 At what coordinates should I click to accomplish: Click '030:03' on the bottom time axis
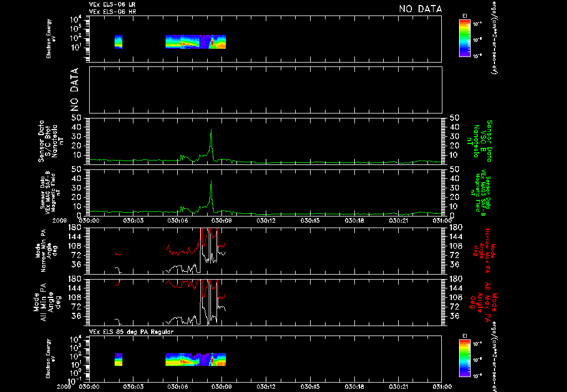(133, 386)
